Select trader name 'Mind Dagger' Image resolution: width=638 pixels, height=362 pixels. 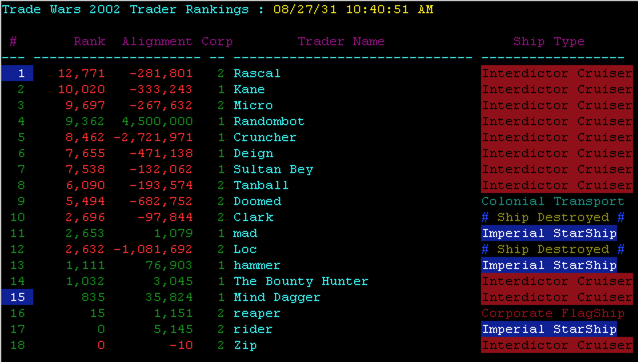pyautogui.click(x=277, y=297)
